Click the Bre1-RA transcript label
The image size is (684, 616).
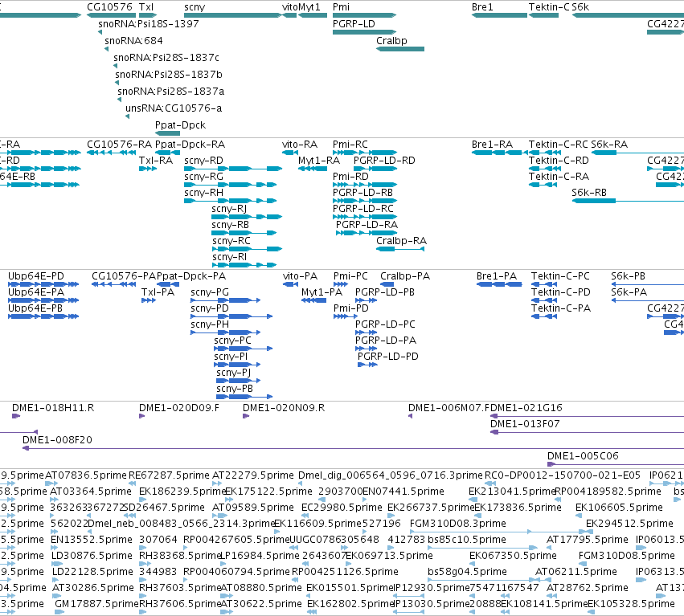(493, 145)
